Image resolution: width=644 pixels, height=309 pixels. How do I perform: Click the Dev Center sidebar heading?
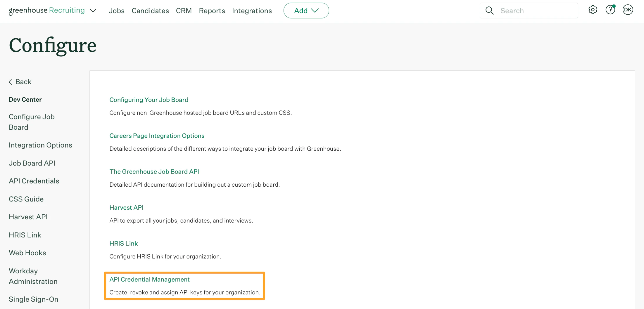pos(25,100)
